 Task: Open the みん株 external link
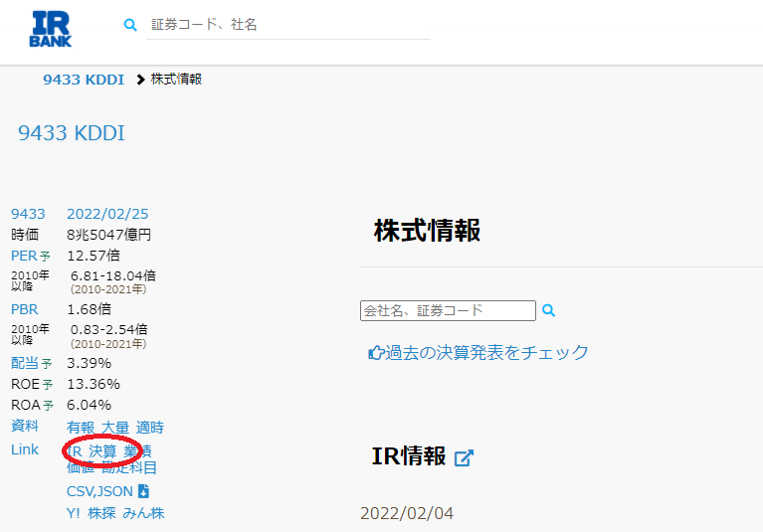[x=143, y=513]
